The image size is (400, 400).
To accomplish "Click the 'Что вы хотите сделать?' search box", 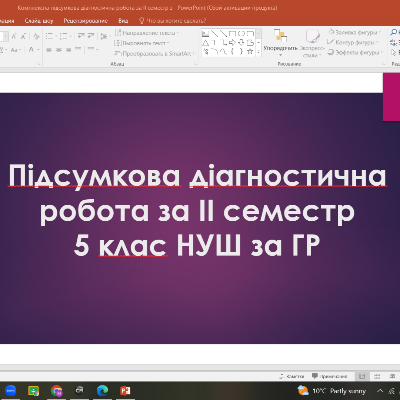I will coord(172,21).
